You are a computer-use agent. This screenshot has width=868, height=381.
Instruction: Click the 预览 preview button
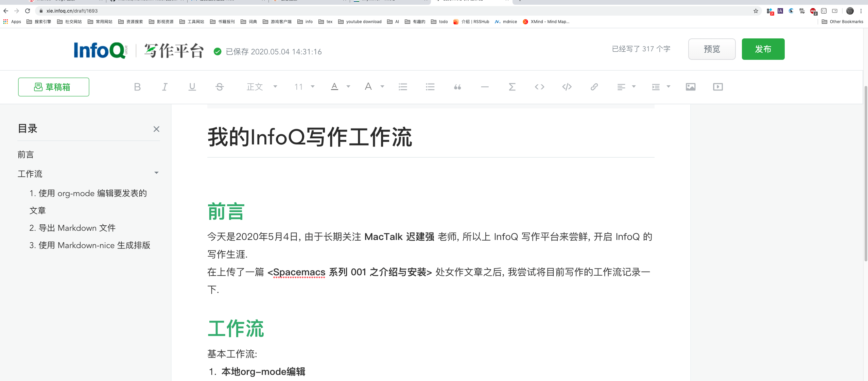(x=712, y=49)
